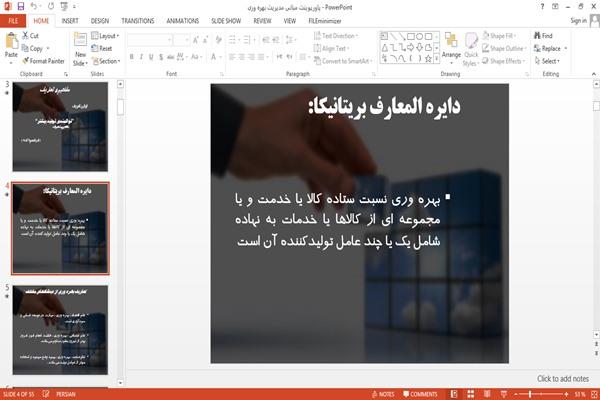Click the Undo arrow in title bar
Screen dimensions: 600x400
tap(34, 6)
